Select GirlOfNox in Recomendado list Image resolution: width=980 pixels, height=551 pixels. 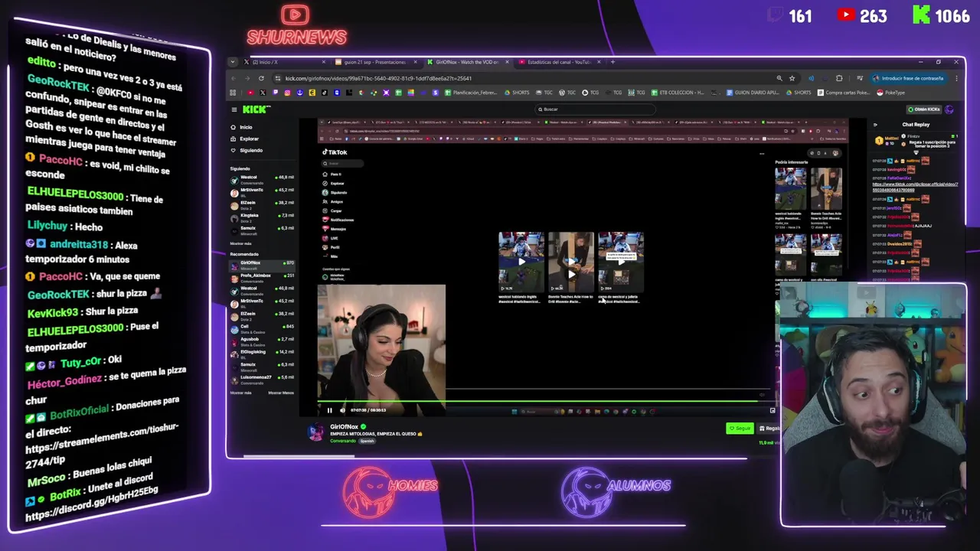click(263, 265)
